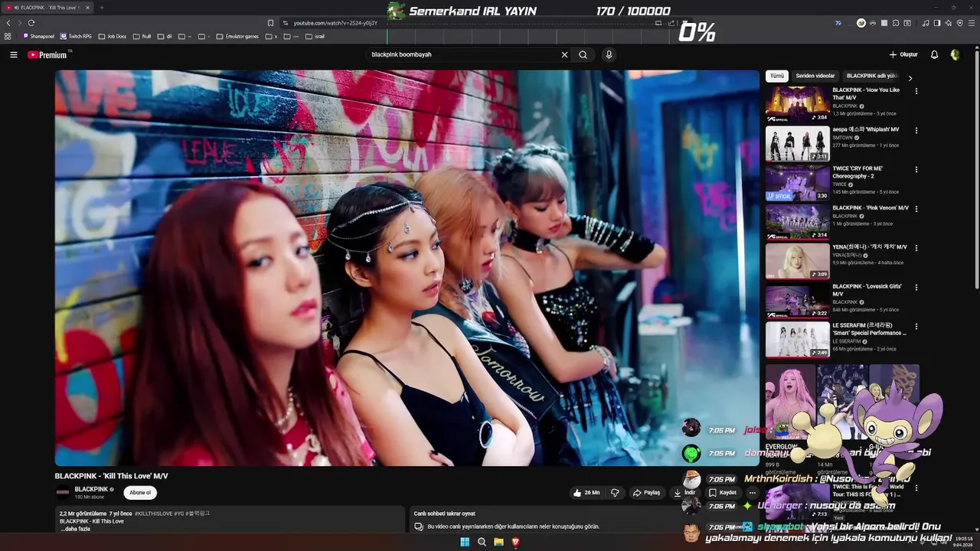Open the browser extensions puzzle icon

point(896,23)
